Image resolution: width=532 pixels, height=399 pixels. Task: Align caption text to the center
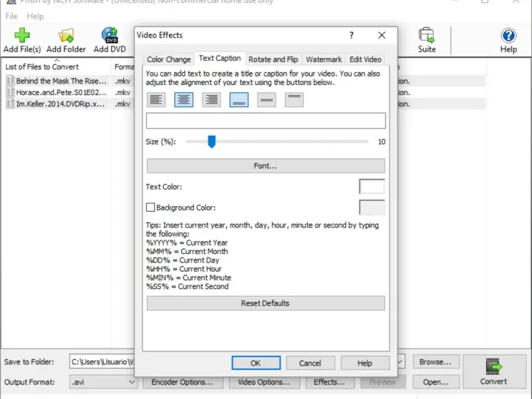click(184, 100)
